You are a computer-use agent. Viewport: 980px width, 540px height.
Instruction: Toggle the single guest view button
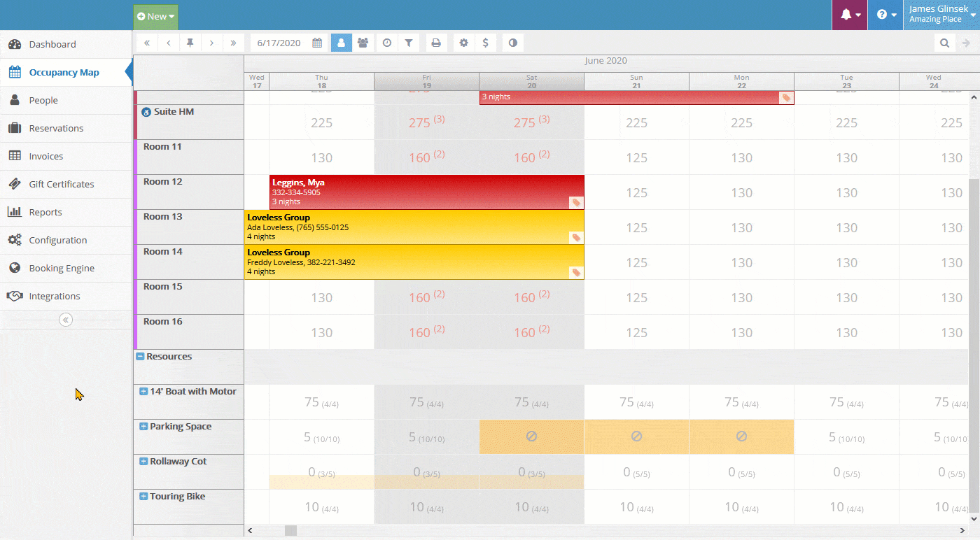(x=342, y=43)
